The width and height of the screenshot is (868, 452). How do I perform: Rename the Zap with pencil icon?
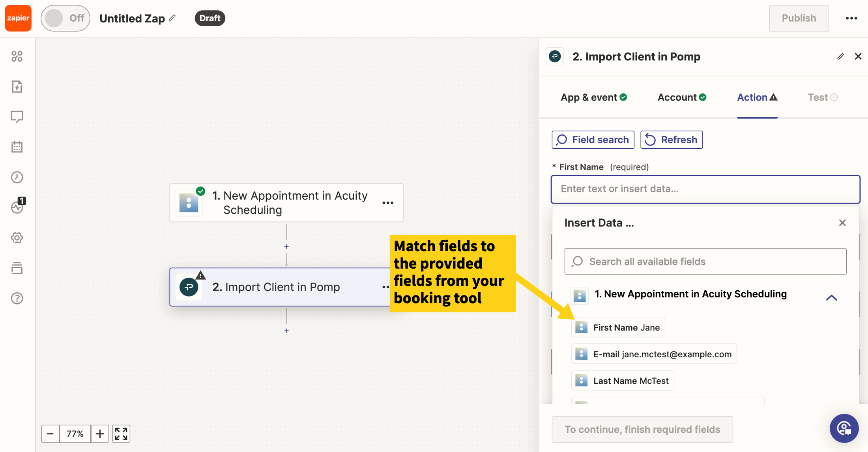point(172,18)
